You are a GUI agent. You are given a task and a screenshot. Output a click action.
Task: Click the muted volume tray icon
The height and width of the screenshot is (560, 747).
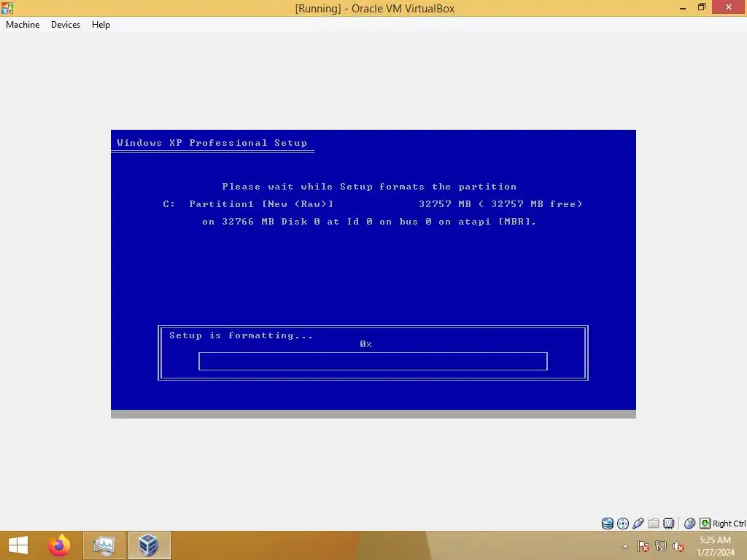pyautogui.click(x=678, y=546)
